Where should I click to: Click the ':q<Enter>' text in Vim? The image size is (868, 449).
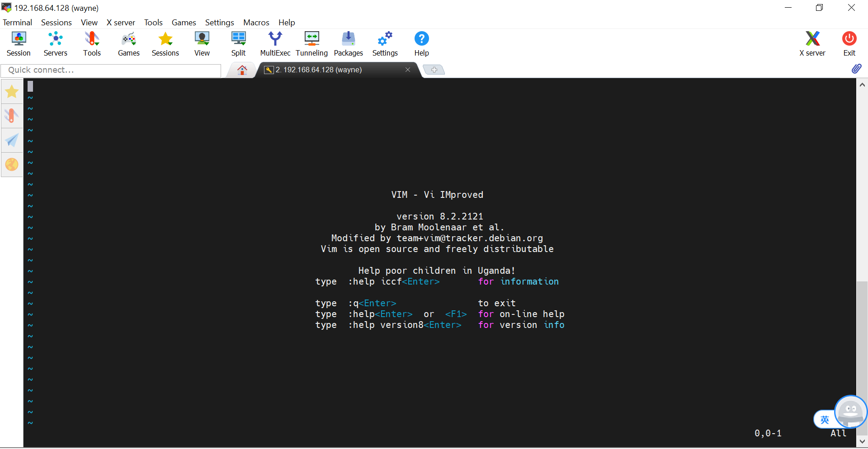click(x=372, y=303)
